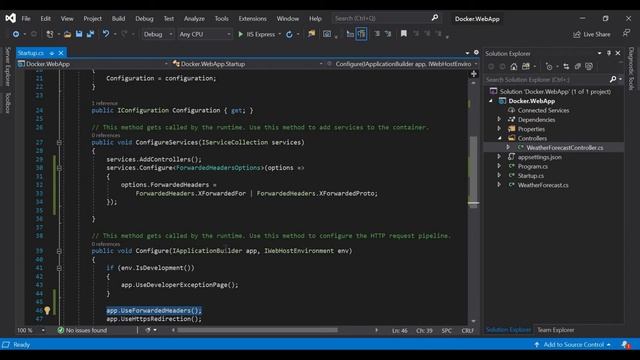Expand the Dependencies node
Screen dimensions: 640x360
[499, 119]
